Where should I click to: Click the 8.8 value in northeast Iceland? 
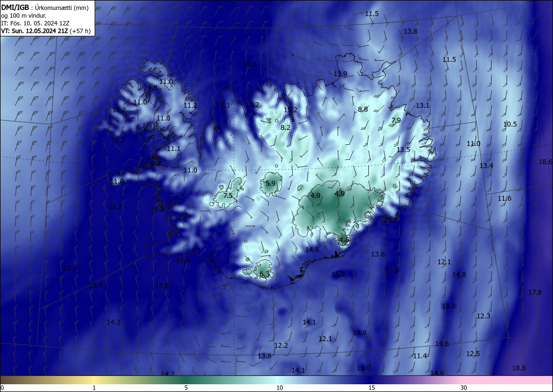[363, 109]
